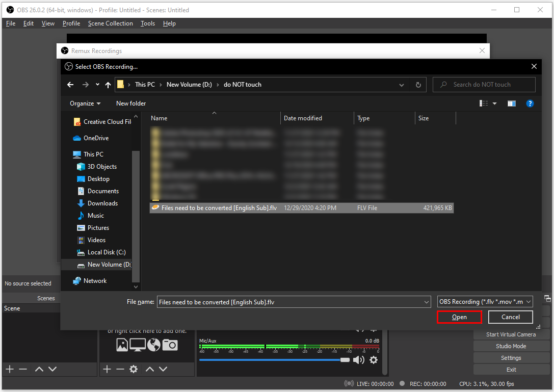The width and height of the screenshot is (554, 392).
Task: Change the file view layout icon
Action: point(484,103)
